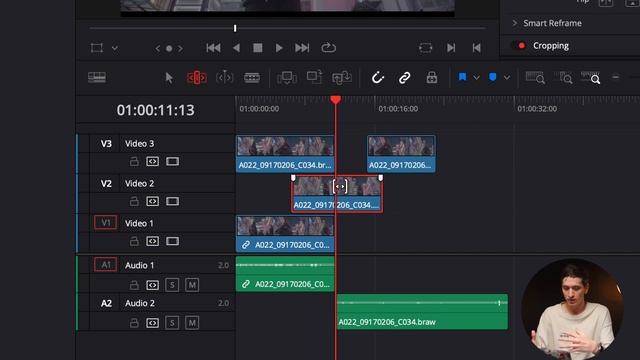This screenshot has width=640, height=360.
Task: Select the Blade Edit Mode tool
Action: coord(252,78)
